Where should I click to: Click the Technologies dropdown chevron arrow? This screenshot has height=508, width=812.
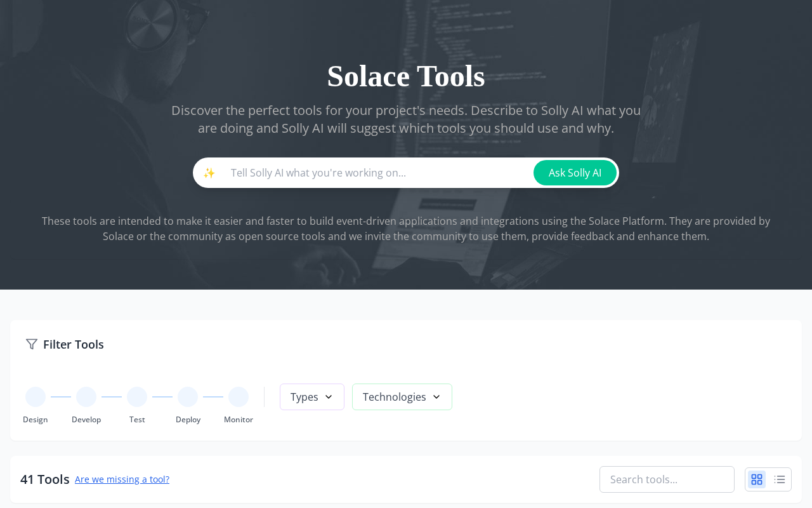(x=436, y=397)
